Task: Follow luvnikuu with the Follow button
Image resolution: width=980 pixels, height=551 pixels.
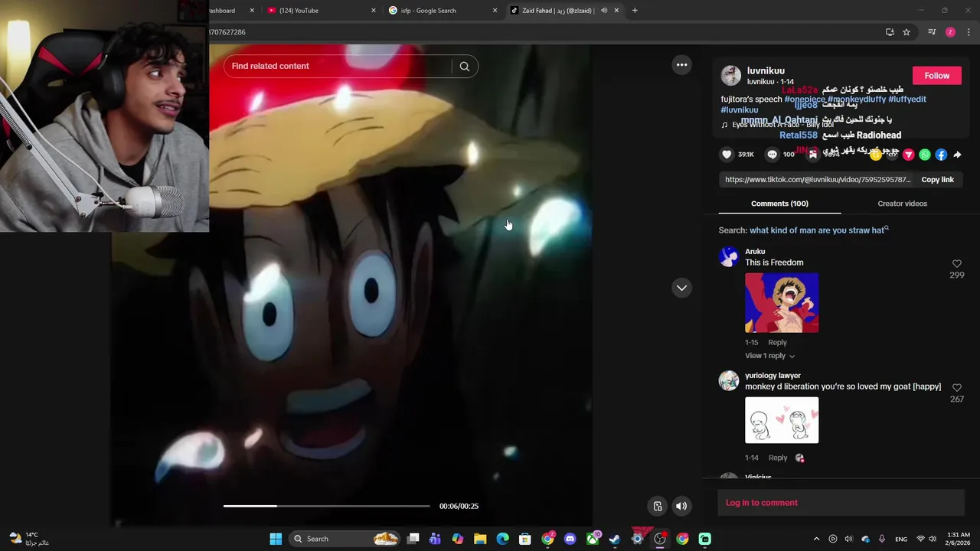Action: click(x=936, y=76)
